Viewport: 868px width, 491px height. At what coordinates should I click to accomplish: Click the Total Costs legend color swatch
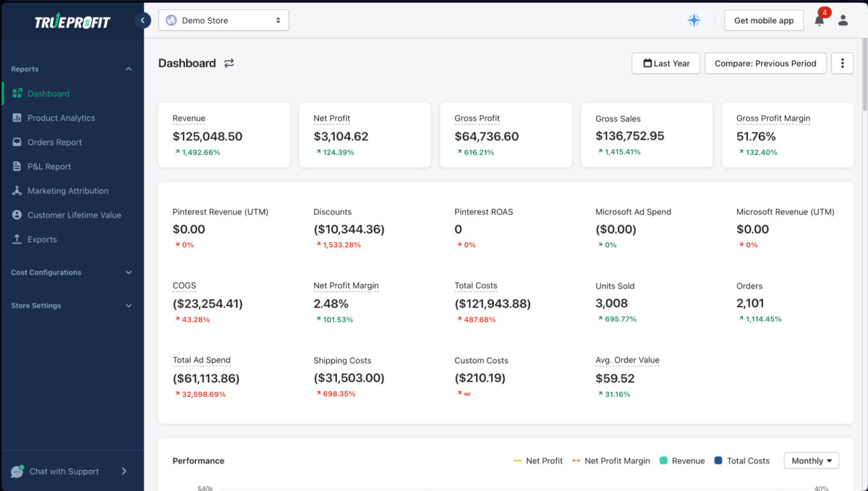point(718,461)
